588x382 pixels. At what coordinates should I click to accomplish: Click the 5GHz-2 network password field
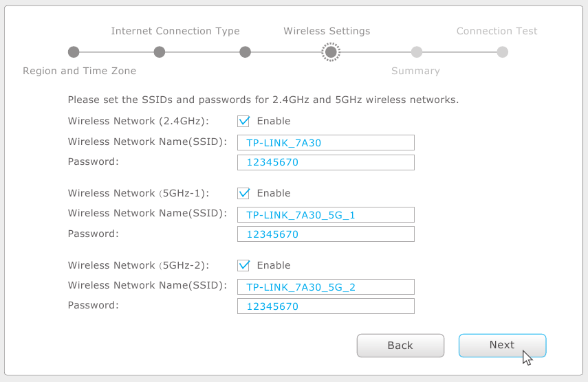tap(326, 306)
